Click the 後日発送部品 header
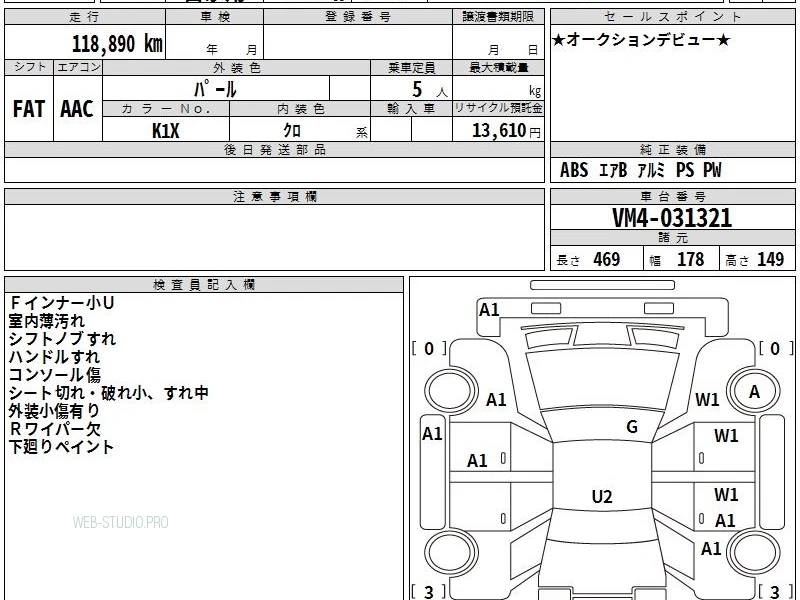This screenshot has height=600, width=800. (x=274, y=149)
